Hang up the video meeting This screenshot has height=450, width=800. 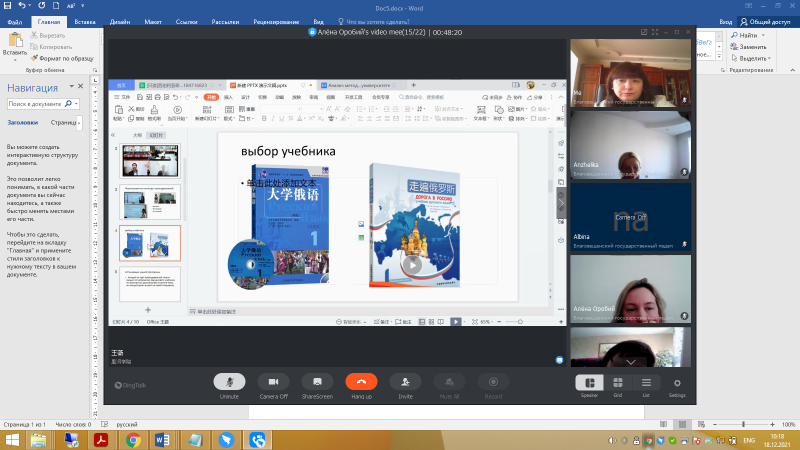pyautogui.click(x=361, y=383)
